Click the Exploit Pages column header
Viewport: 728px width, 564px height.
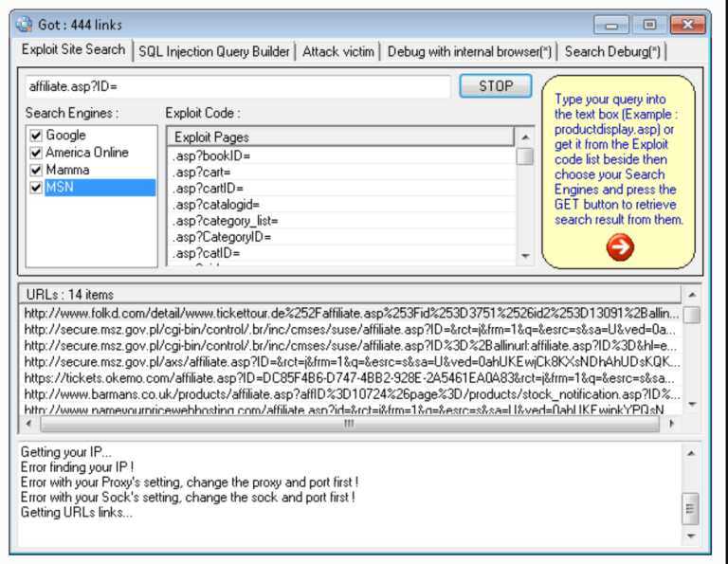[340, 136]
